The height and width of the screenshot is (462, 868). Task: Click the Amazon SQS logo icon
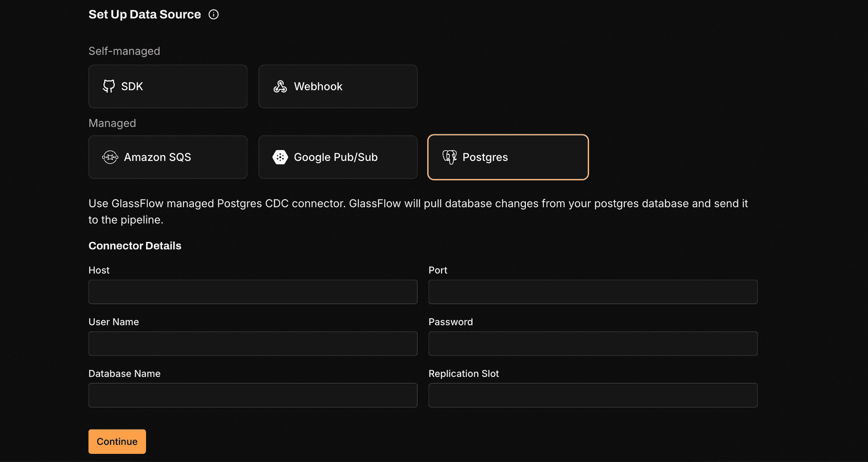[x=110, y=157]
